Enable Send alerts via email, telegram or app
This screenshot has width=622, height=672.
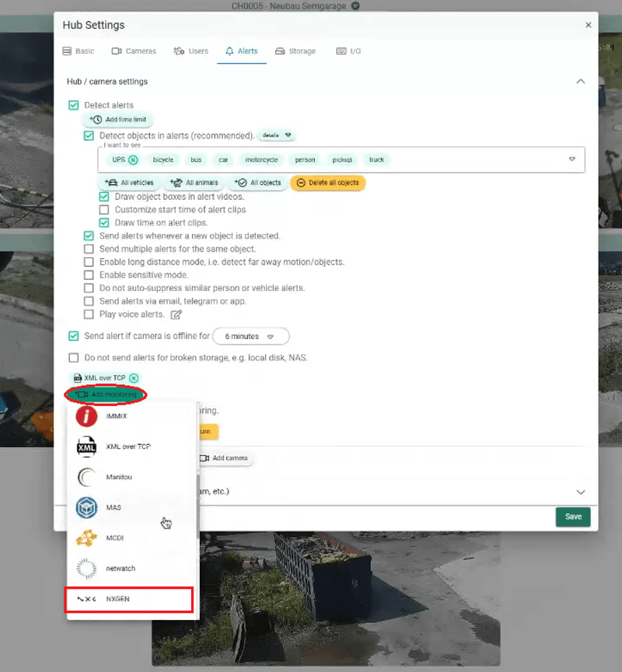point(89,301)
